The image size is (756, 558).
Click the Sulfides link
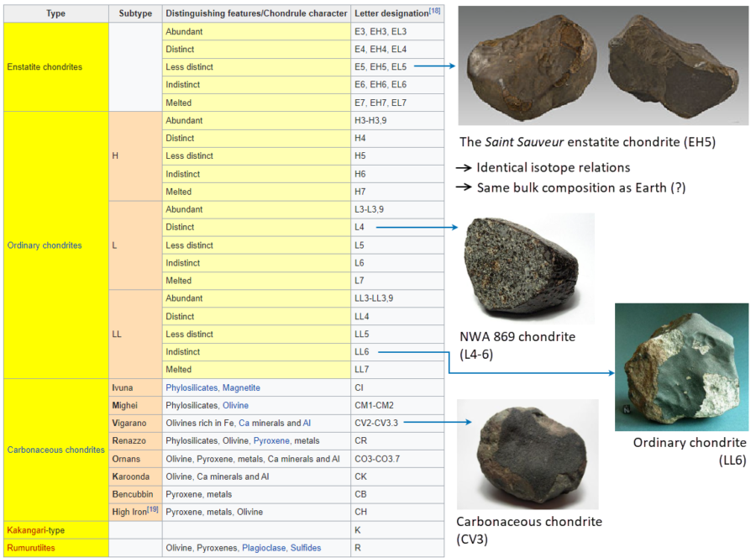point(306,548)
